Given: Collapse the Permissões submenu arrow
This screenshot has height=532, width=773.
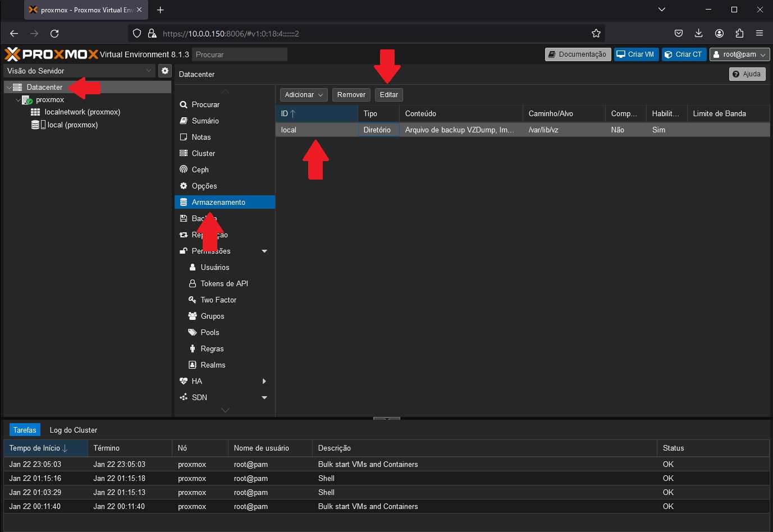Looking at the screenshot, I should pos(264,251).
